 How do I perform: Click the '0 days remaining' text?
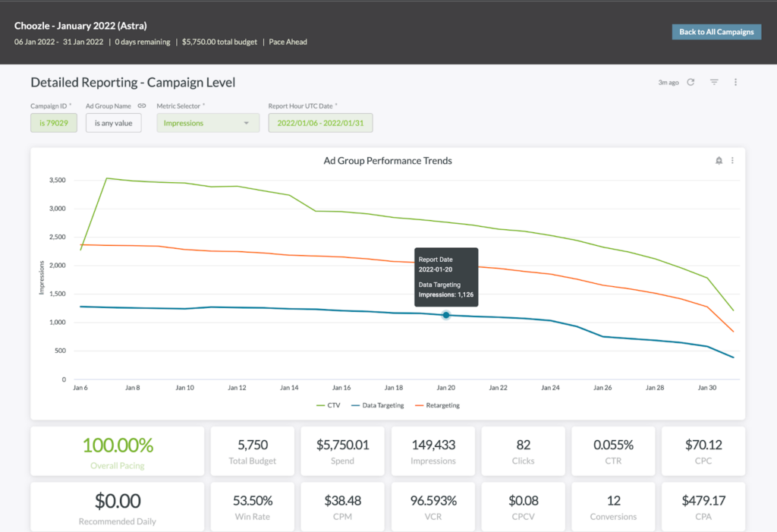pyautogui.click(x=143, y=42)
